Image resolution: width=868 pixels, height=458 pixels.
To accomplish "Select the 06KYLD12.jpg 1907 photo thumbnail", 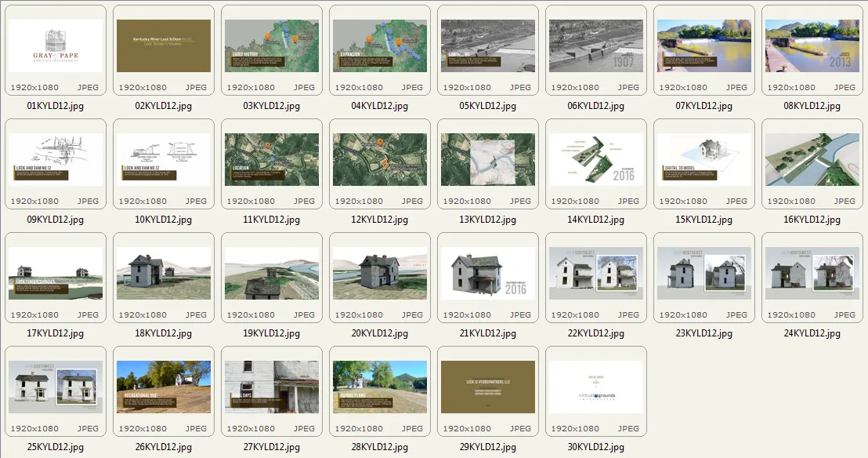I will [596, 46].
